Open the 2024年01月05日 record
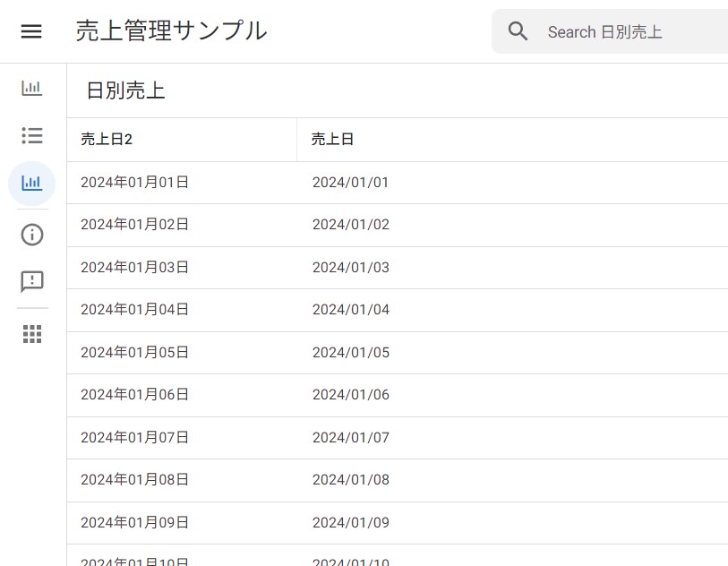This screenshot has width=728, height=566. pyautogui.click(x=135, y=353)
